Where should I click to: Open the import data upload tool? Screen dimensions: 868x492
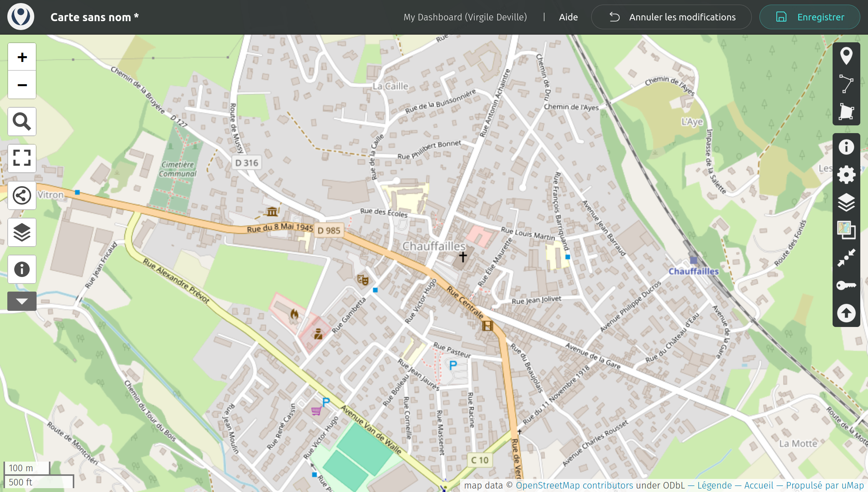846,313
